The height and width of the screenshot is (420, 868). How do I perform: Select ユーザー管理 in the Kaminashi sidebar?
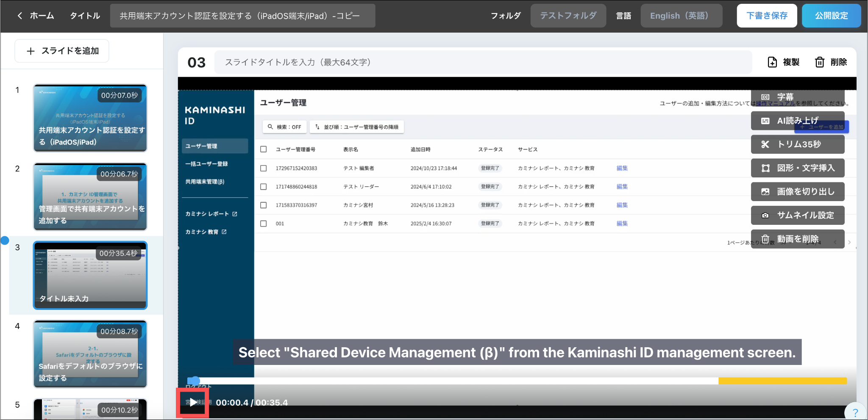[x=215, y=146]
